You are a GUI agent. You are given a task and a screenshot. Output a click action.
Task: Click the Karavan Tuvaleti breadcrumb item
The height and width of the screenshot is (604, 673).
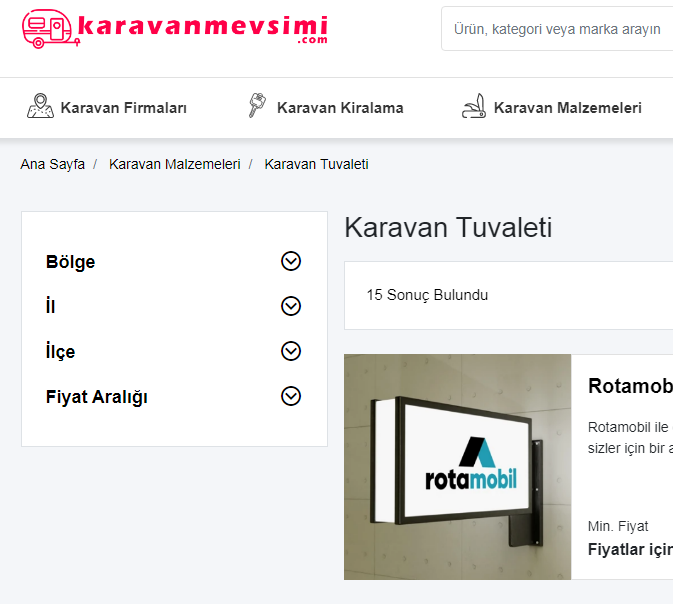pos(316,164)
